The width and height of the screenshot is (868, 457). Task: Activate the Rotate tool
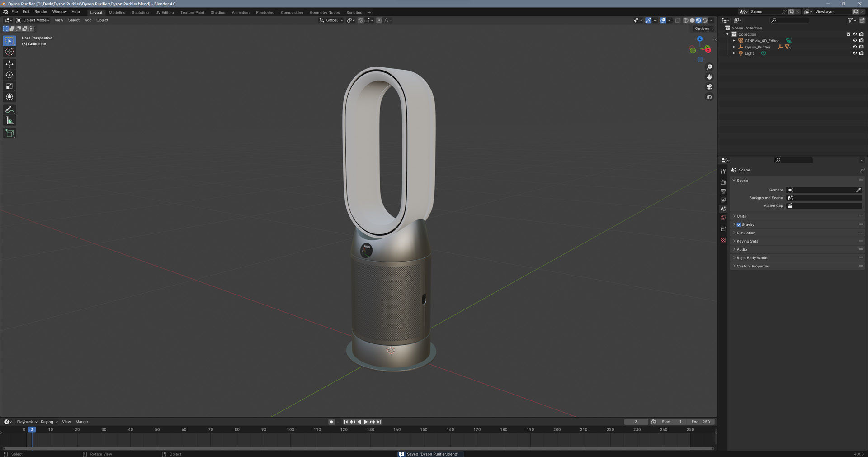(x=9, y=75)
